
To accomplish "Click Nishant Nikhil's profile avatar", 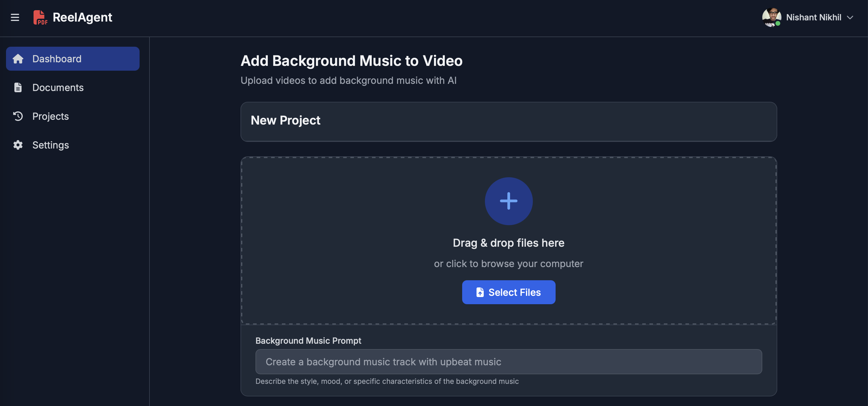I will pyautogui.click(x=771, y=18).
